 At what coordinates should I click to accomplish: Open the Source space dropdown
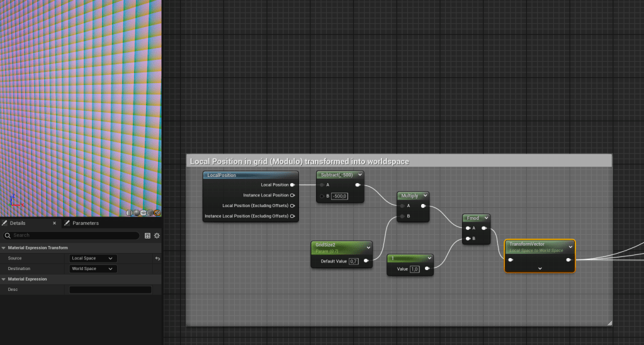[93, 258]
